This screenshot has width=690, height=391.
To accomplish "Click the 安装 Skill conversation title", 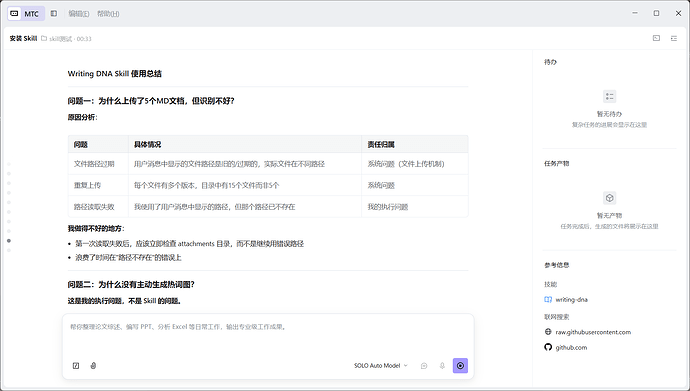I will point(23,38).
